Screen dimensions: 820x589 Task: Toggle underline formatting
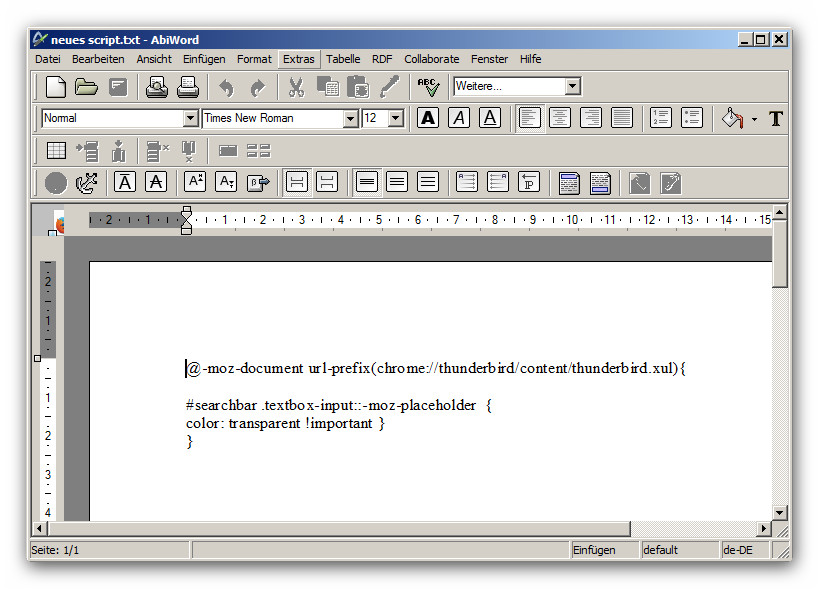[490, 118]
